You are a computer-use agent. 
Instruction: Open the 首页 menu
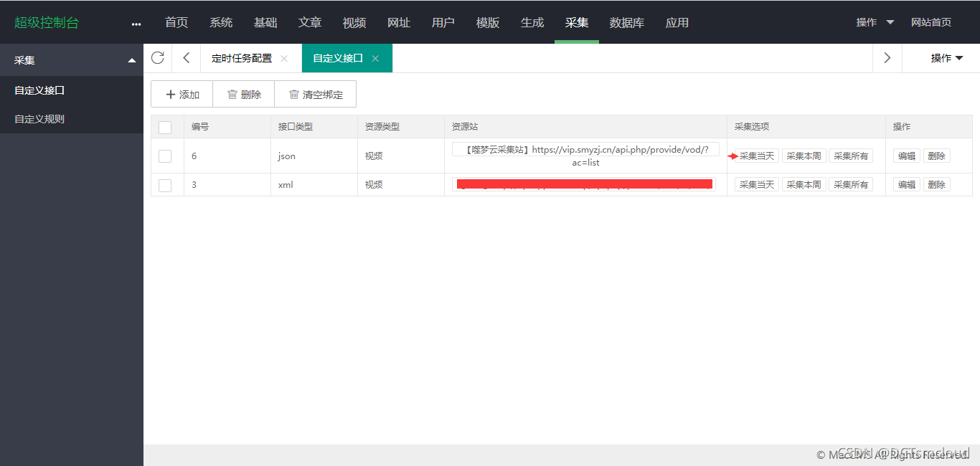point(176,22)
